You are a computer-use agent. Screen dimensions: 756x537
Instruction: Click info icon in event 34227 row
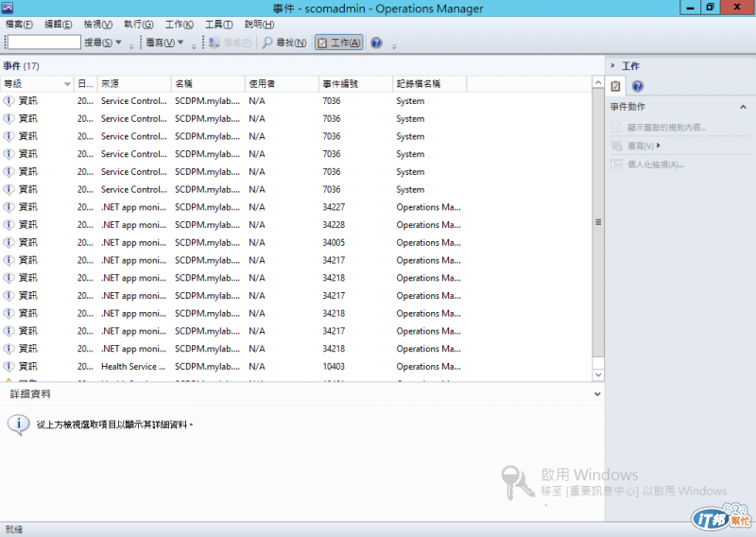pyautogui.click(x=9, y=207)
